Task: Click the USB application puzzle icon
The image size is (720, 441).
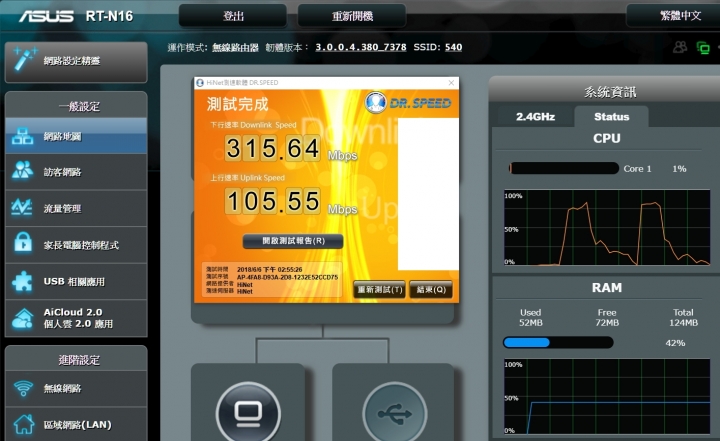Action: click(x=22, y=281)
